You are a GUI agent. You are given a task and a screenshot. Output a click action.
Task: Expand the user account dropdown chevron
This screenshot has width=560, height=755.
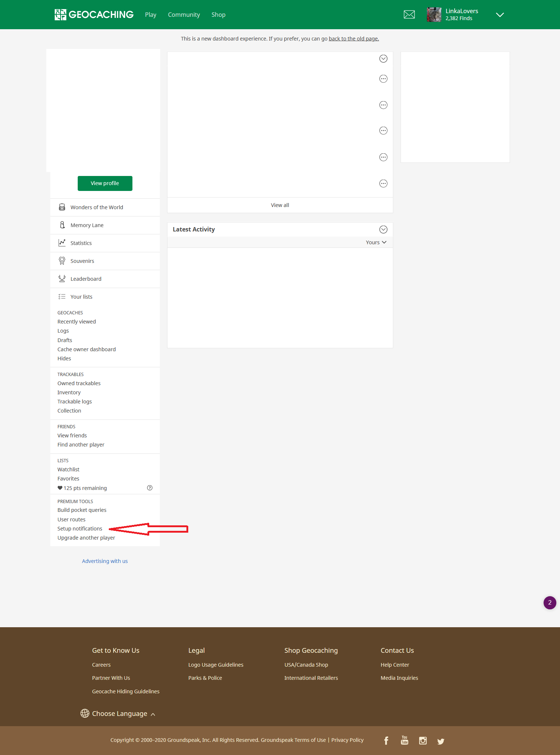(x=500, y=15)
